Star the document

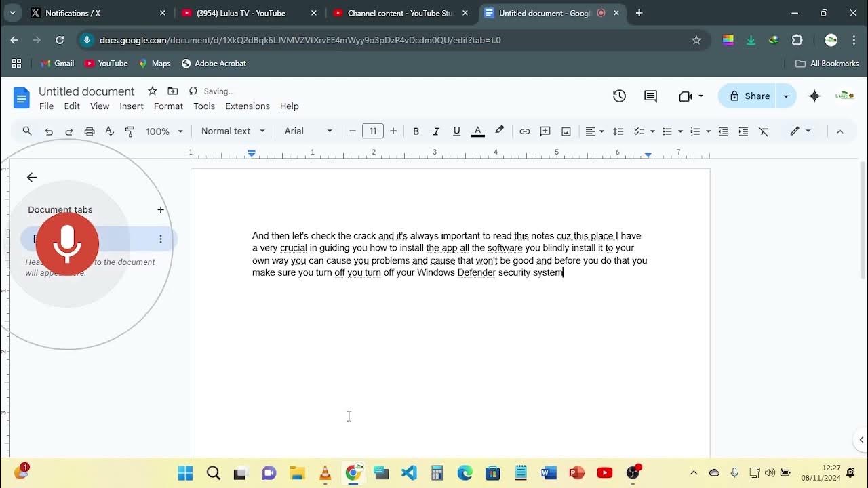tap(153, 91)
